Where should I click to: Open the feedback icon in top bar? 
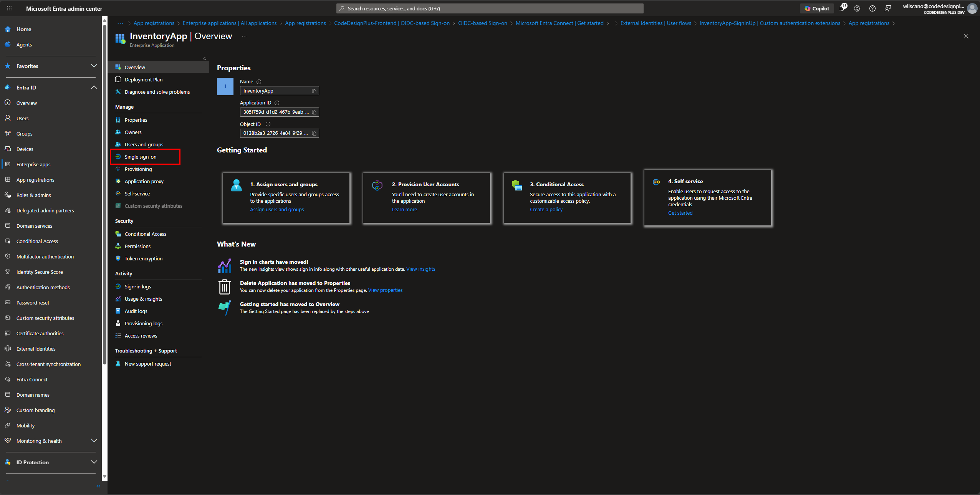pos(888,8)
